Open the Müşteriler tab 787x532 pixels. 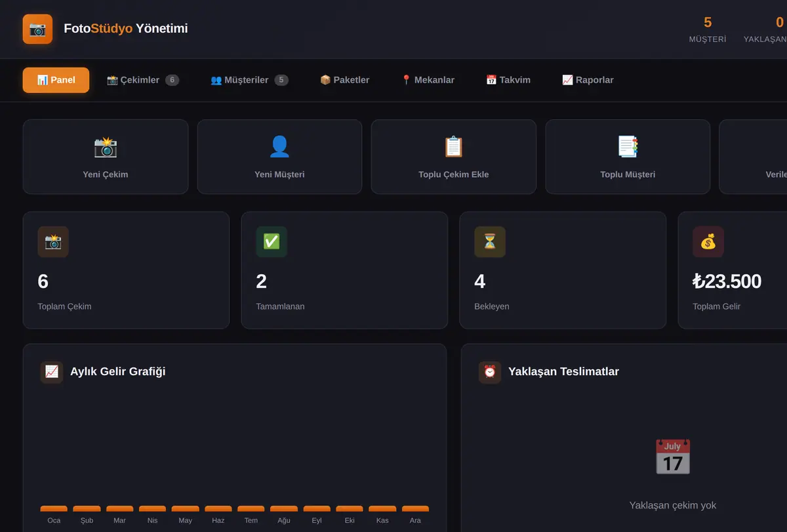249,80
